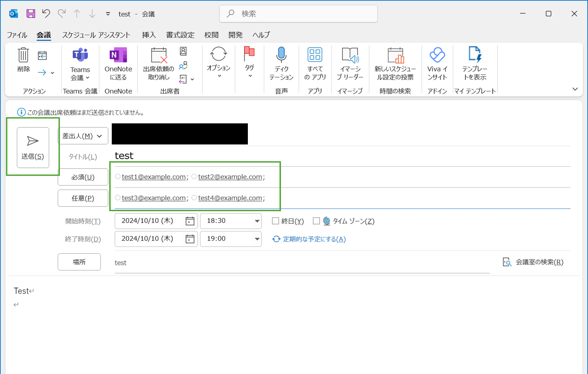Start Dictation with microphone icon
588x374 pixels.
(281, 64)
